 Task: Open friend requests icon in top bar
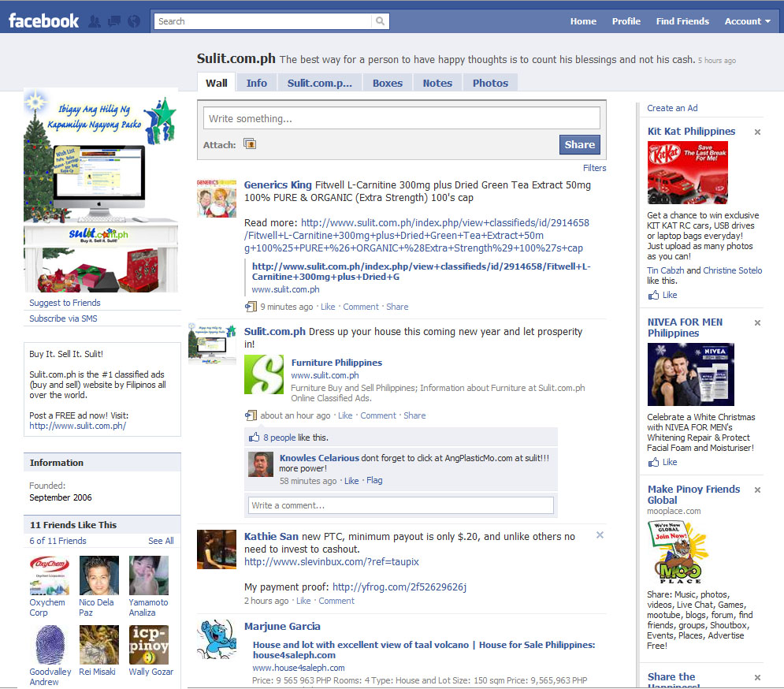[95, 21]
